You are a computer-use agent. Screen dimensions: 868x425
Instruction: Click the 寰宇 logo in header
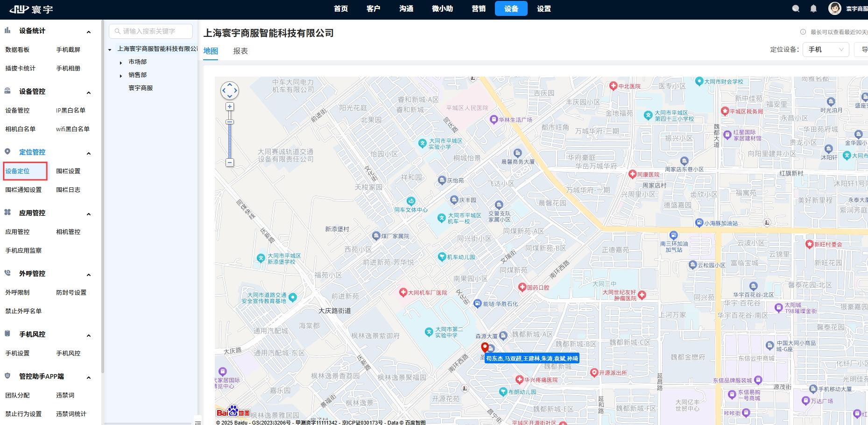point(31,9)
